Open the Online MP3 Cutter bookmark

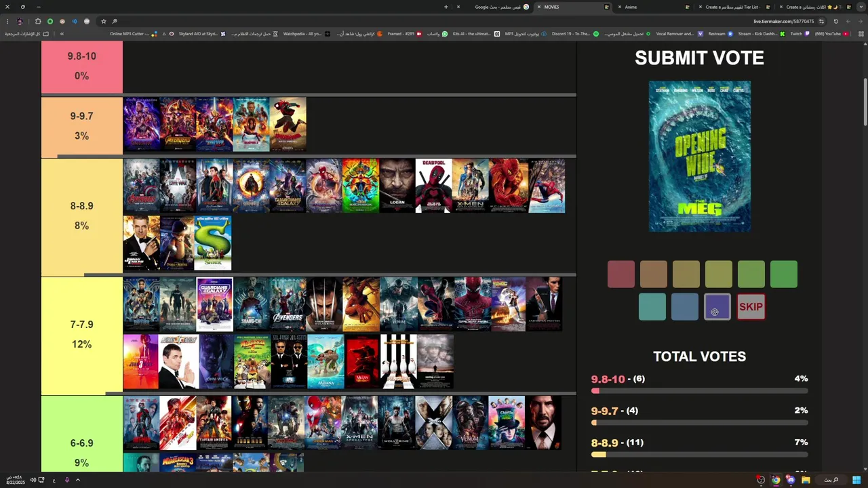point(134,34)
